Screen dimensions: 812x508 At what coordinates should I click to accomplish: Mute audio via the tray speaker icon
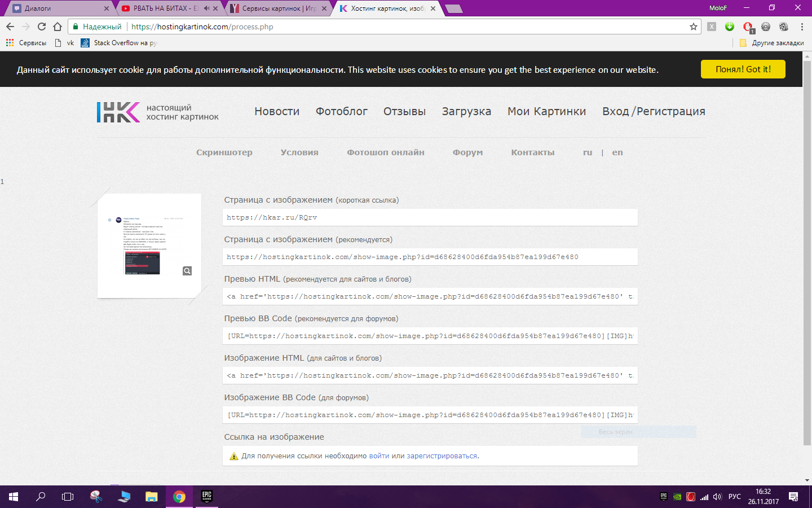point(717,497)
